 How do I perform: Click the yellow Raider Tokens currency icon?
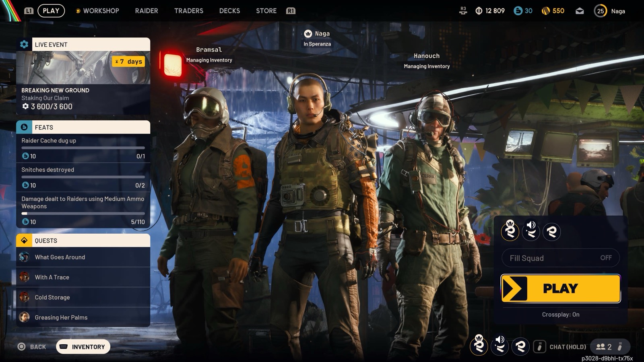tap(545, 11)
